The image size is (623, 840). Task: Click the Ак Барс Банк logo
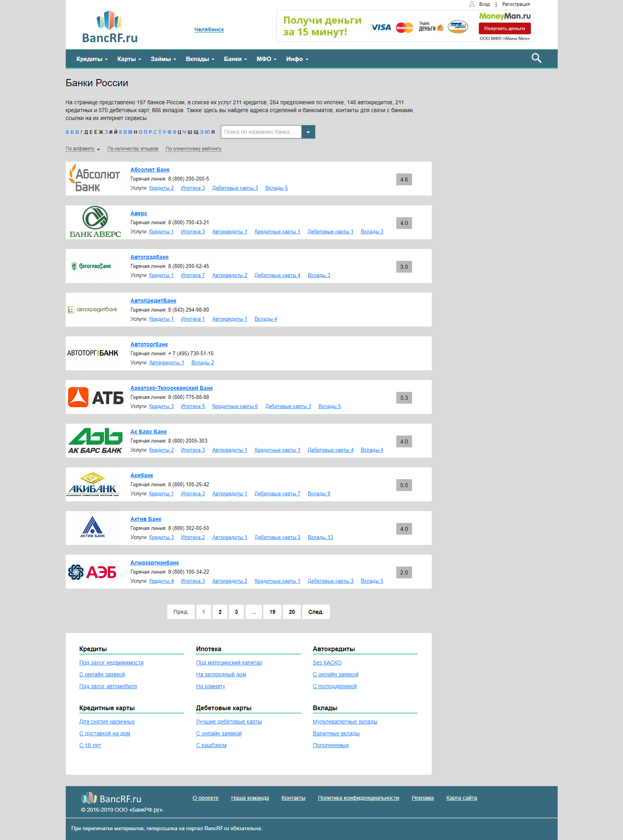coord(95,441)
